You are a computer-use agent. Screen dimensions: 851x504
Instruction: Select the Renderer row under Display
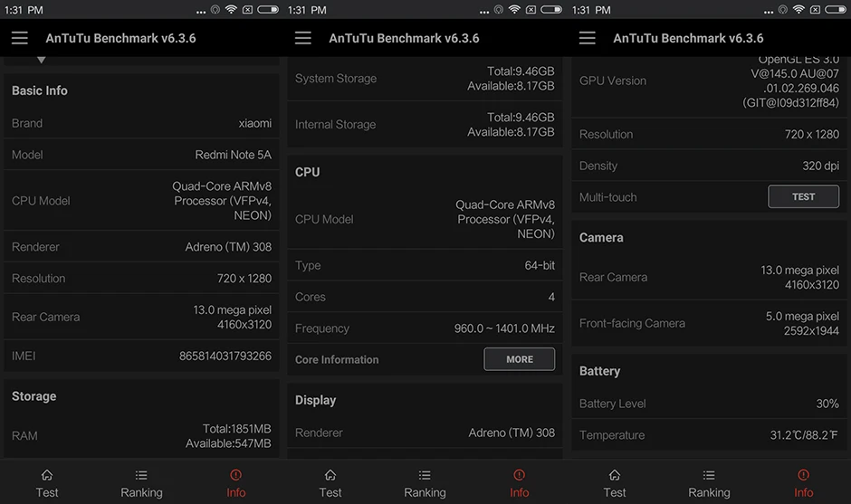425,433
